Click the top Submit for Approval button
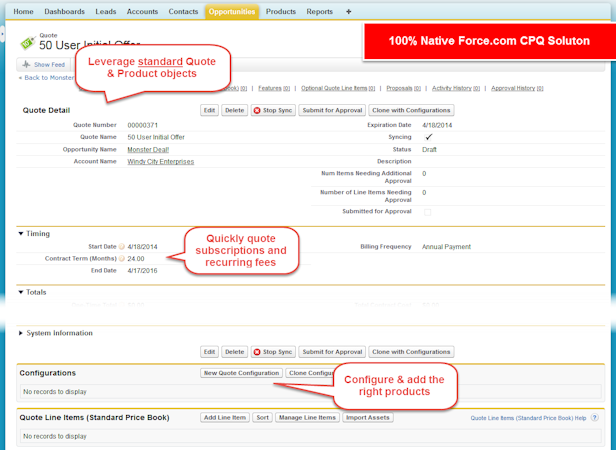Screen dimensions: 616x450 [x=332, y=110]
